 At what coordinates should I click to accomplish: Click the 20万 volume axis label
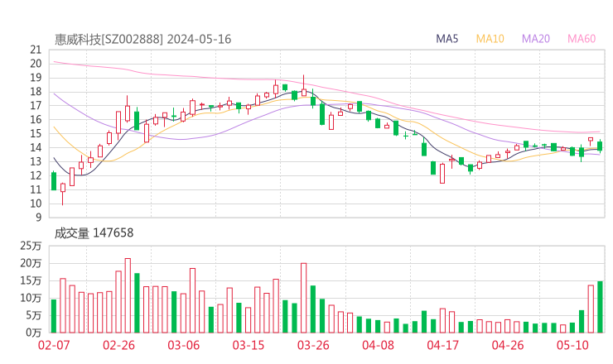31,263
